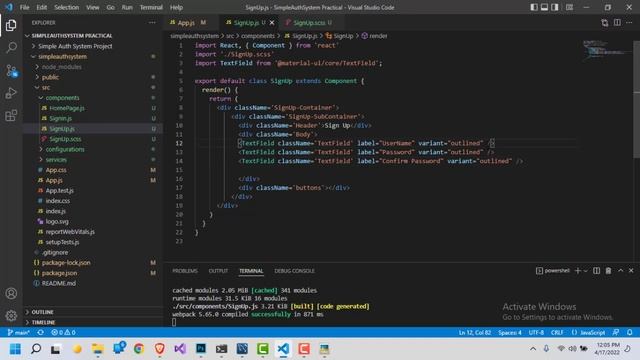Open Explorer views and more actions ellipsis
The image size is (640, 360).
coord(152,23)
